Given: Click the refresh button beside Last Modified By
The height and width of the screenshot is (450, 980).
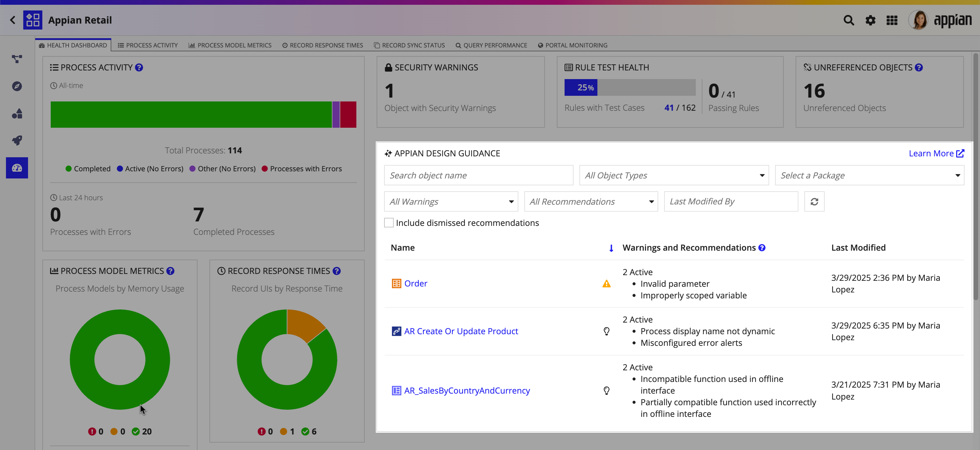Looking at the screenshot, I should [x=814, y=201].
